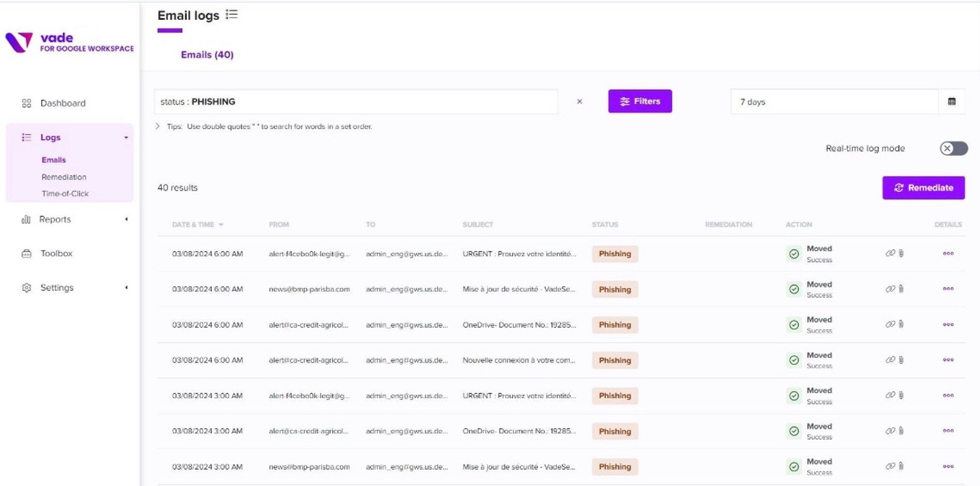Switch to the Emails (40) tab

(208, 55)
